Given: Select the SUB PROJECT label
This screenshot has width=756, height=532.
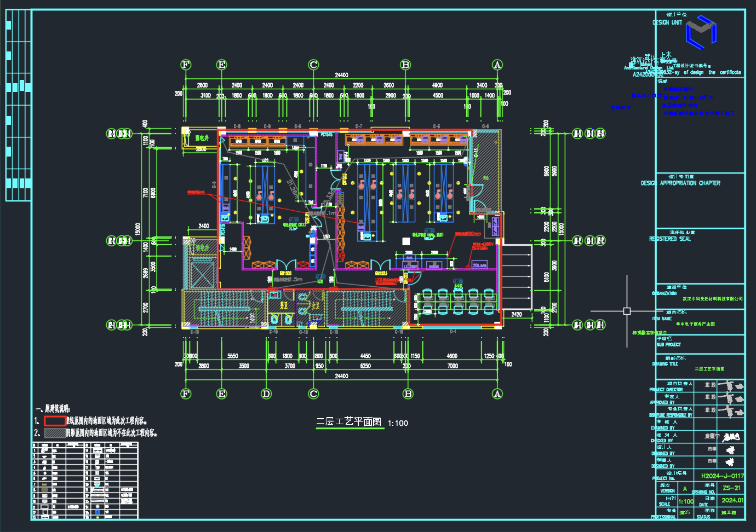Looking at the screenshot, I should 669,345.
